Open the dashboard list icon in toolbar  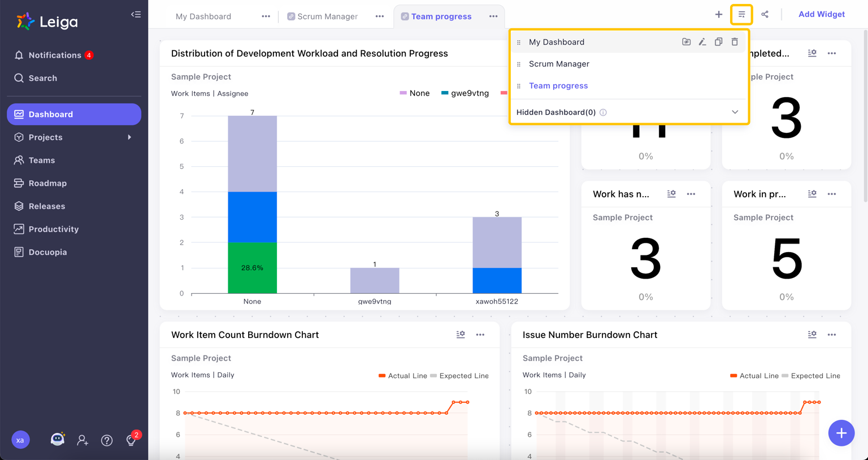741,15
